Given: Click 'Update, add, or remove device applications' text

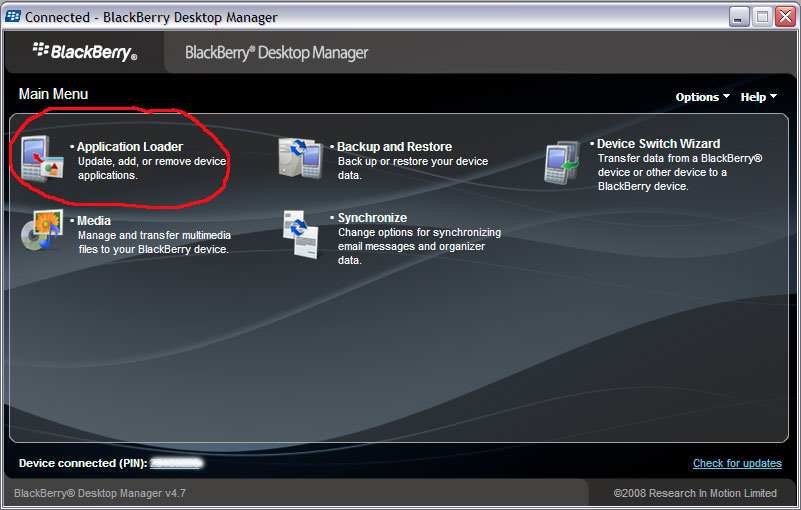Looking at the screenshot, I should 152,168.
